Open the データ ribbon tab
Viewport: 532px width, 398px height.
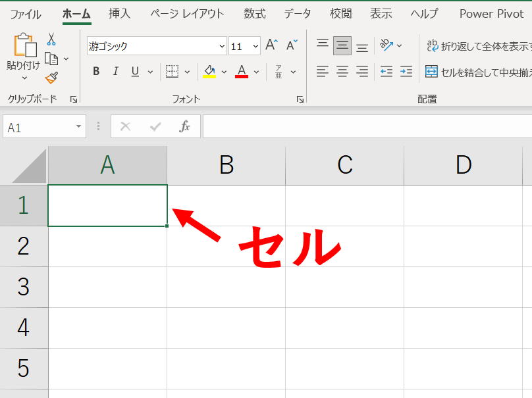tap(297, 13)
